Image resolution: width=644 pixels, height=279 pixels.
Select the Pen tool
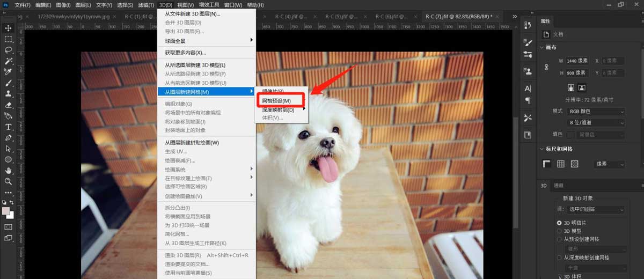click(9, 138)
